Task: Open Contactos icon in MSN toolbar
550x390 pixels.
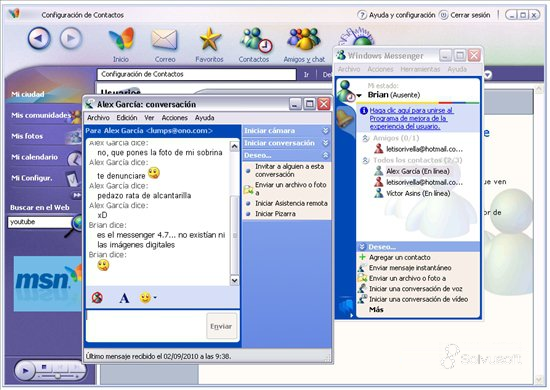Action: point(256,40)
